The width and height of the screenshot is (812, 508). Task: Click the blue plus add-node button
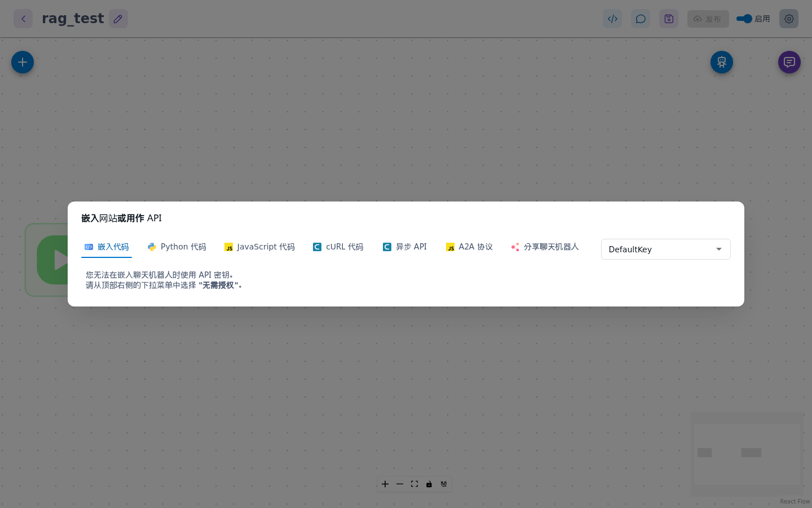23,62
